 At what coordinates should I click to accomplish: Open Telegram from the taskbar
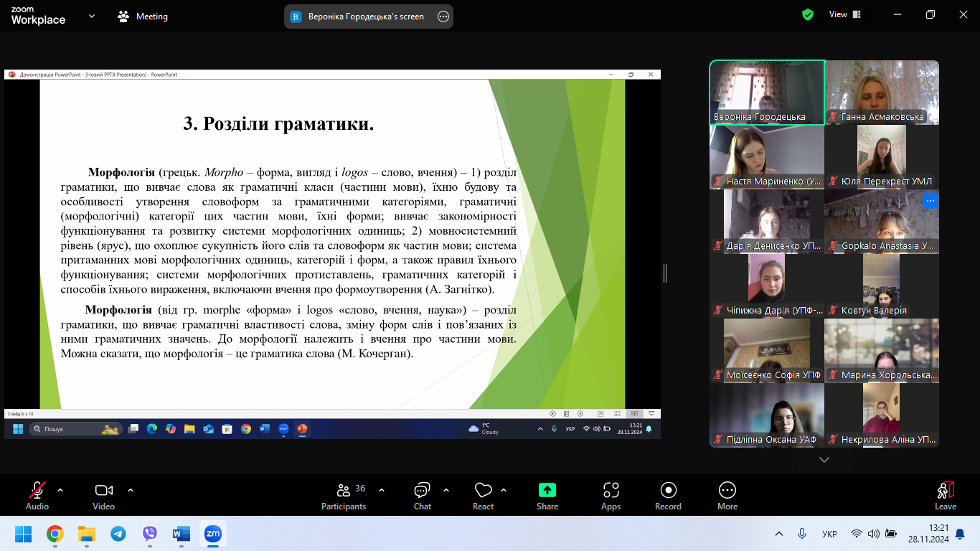pos(118,534)
